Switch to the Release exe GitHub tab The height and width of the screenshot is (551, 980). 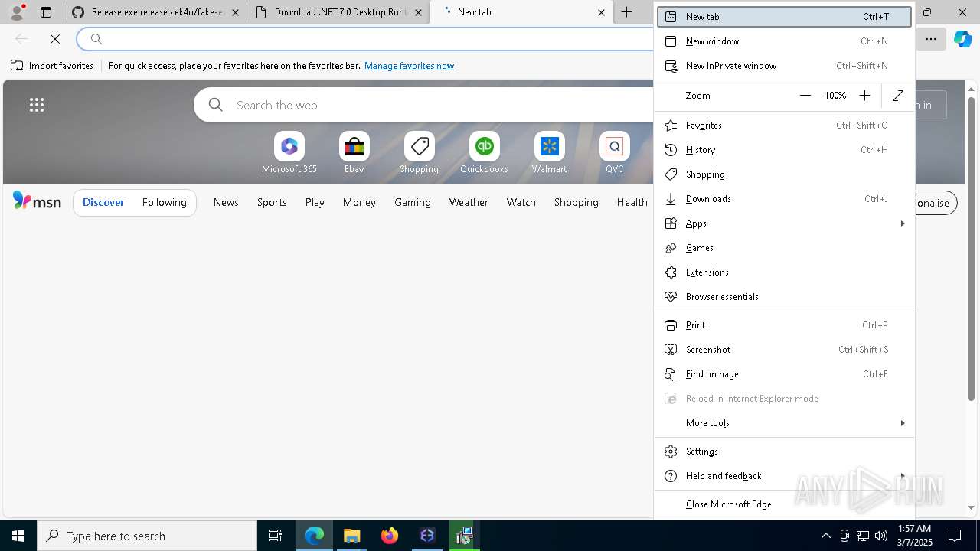(x=155, y=12)
